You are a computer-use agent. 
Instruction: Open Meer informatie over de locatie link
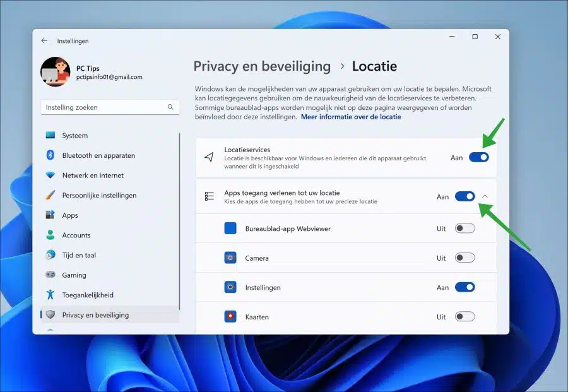tap(351, 117)
